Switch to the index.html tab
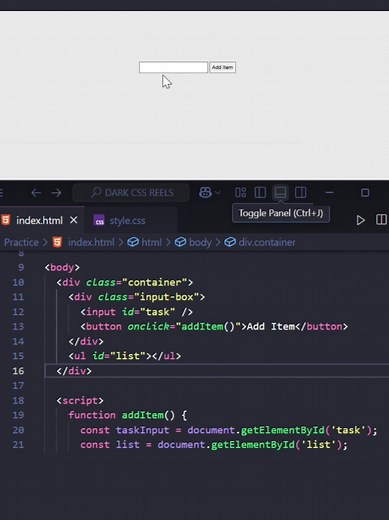This screenshot has width=389, height=520. (x=39, y=220)
